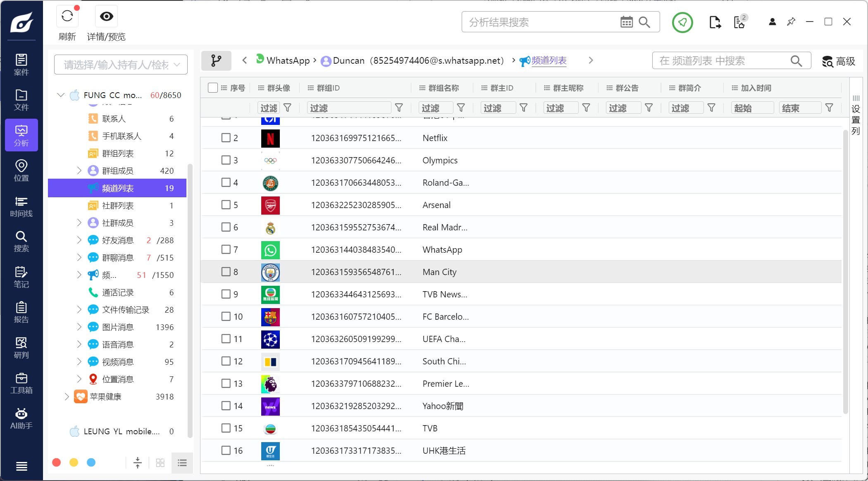This screenshot has height=481, width=868.
Task: Open the details/preview eye icon
Action: pos(106,17)
